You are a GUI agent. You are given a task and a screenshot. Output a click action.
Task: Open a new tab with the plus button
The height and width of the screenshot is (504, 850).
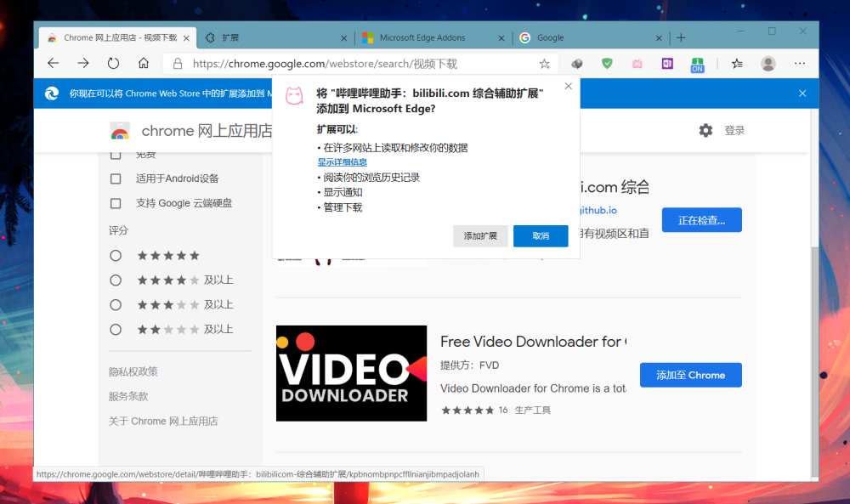point(681,37)
